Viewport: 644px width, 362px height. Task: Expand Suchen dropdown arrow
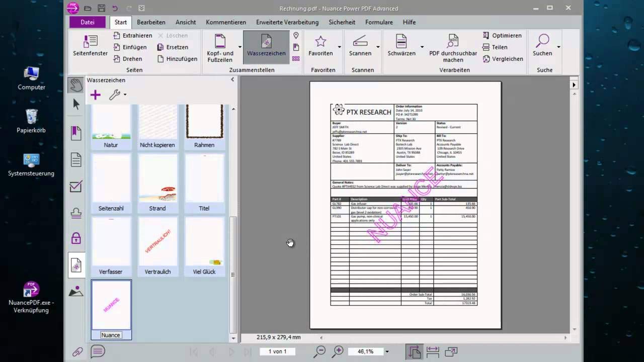(558, 47)
